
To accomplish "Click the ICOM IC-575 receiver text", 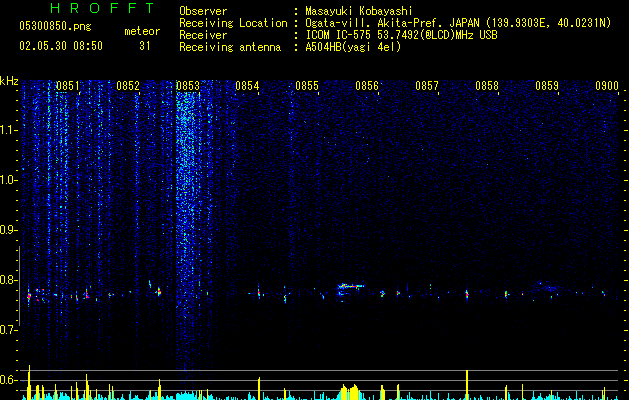I will coord(401,35).
